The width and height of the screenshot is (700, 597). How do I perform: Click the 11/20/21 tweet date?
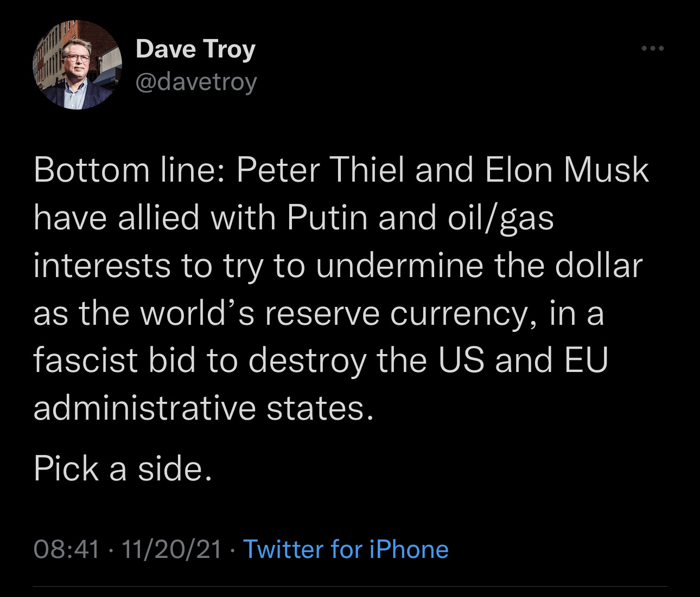(x=171, y=549)
